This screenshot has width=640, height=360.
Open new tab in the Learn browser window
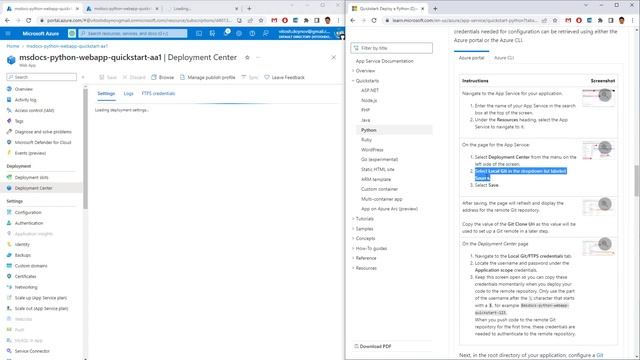point(435,8)
